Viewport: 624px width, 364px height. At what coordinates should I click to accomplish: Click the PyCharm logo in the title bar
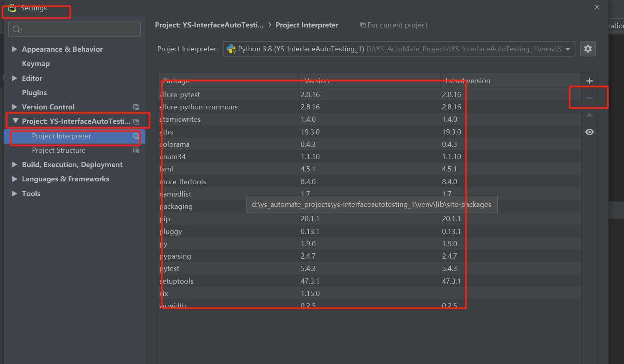coord(12,8)
